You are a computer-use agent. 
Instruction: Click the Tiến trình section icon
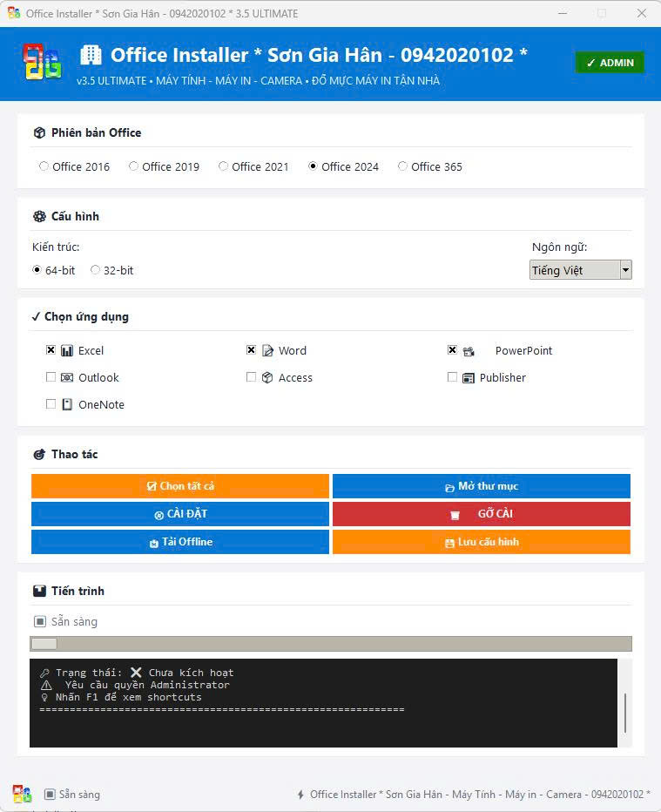pos(39,591)
